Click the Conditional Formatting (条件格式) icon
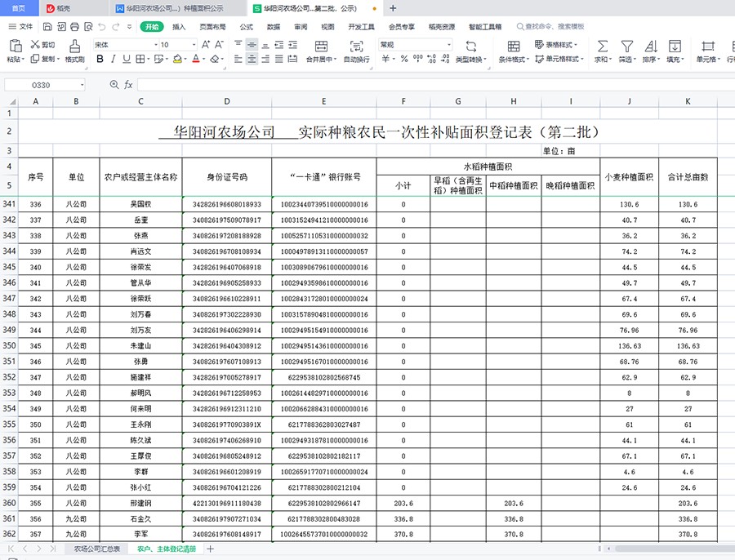Viewport: 735px width, 560px height. coord(513,46)
